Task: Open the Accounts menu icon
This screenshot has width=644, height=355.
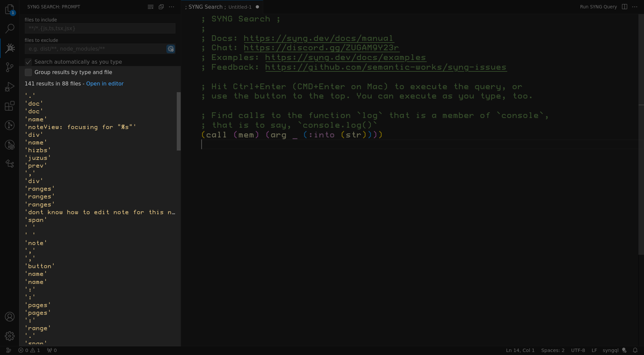Action: 10,317
